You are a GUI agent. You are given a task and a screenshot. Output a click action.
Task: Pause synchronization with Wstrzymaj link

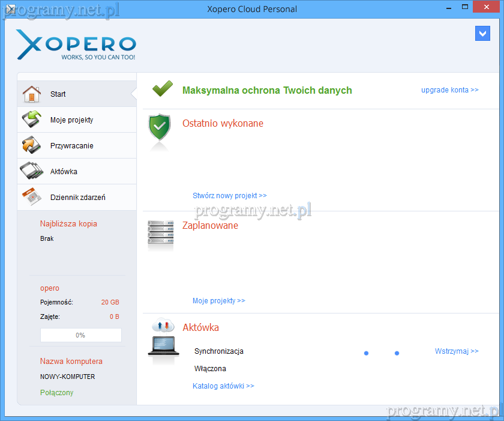pyautogui.click(x=456, y=351)
